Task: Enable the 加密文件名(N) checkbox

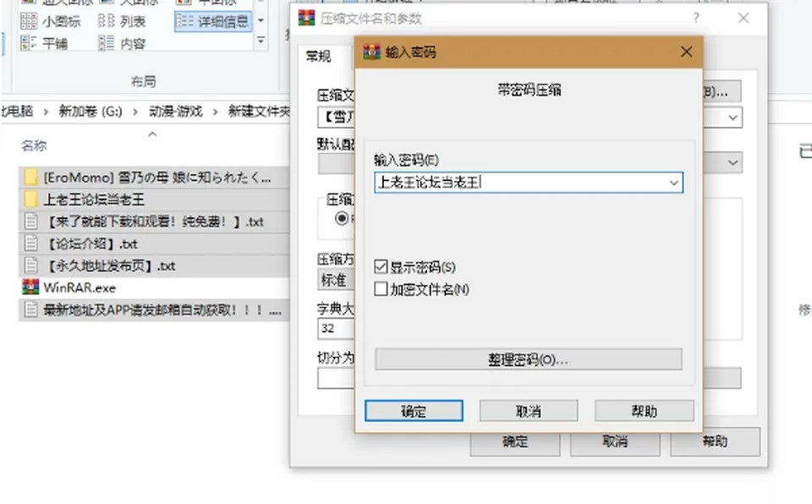Action: 381,288
